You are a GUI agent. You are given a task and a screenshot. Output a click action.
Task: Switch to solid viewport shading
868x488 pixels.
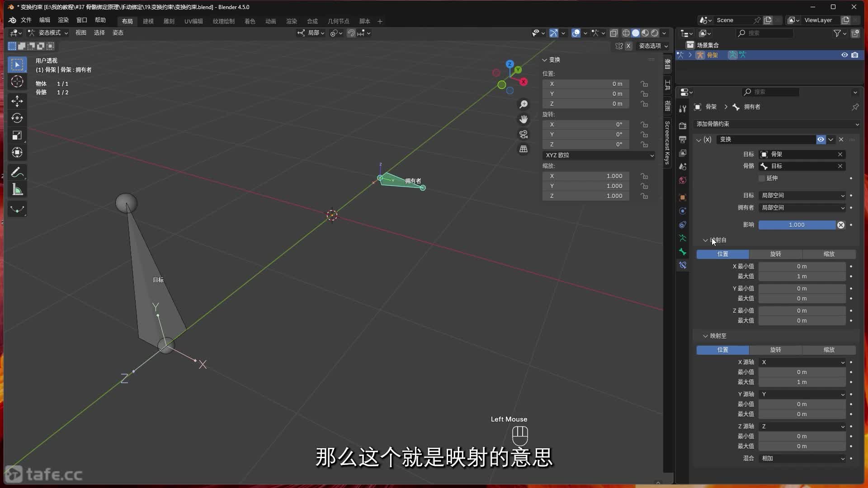coord(636,33)
